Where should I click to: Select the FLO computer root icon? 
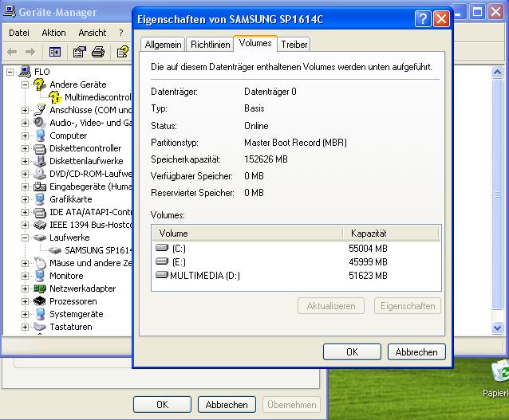[25, 72]
